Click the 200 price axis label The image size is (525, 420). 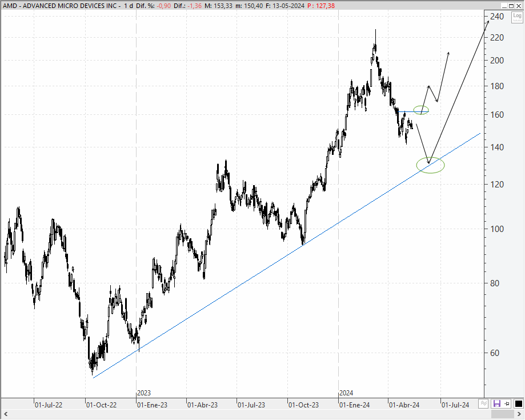(496, 61)
